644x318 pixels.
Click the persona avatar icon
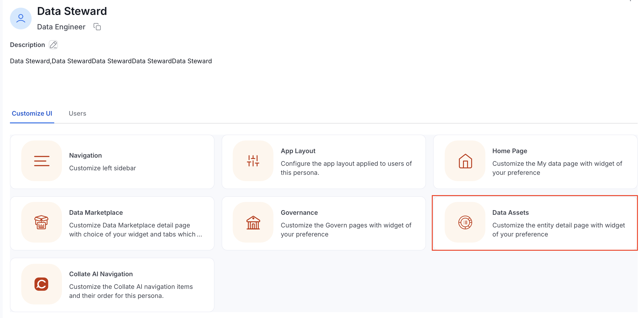coord(21,19)
